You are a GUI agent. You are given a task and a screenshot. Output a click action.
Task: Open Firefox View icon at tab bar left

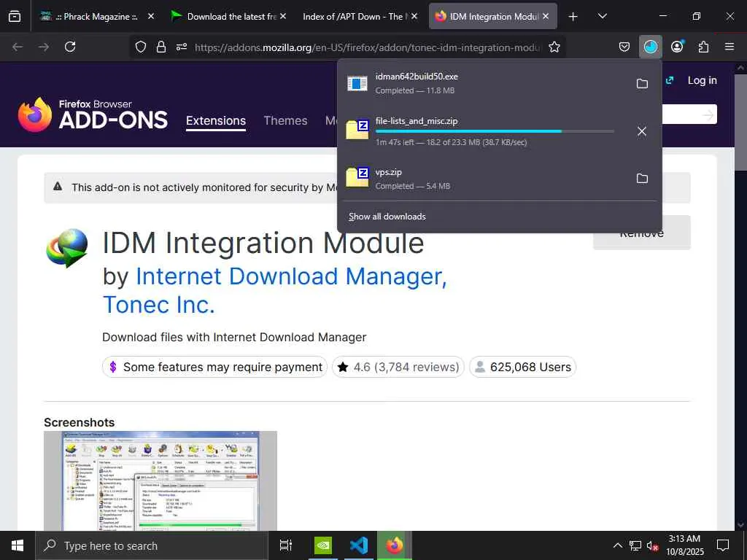(15, 17)
